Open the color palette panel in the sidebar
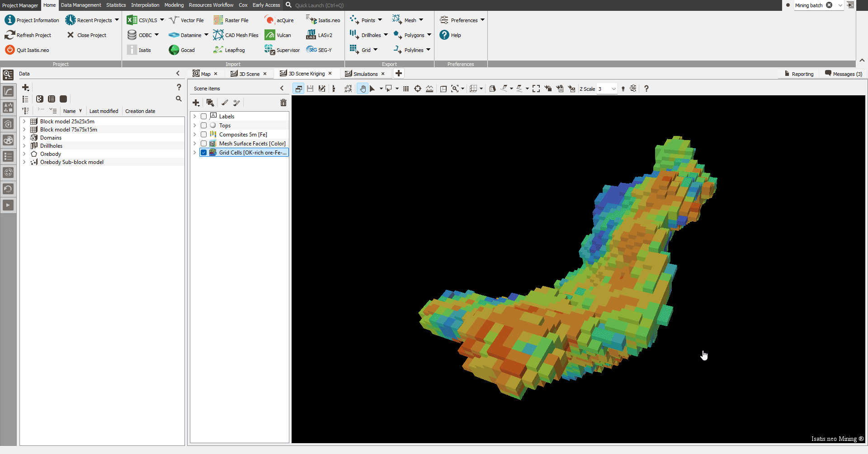 8,140
